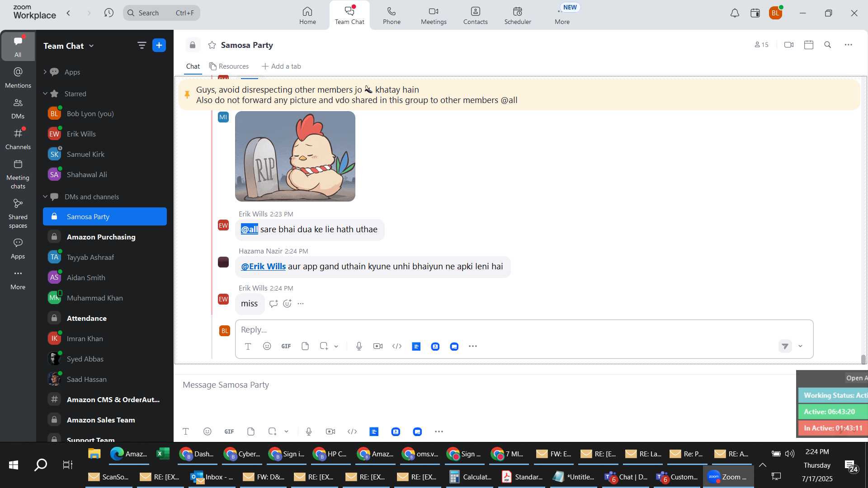Insert an emoji in the reply box
The image size is (868, 488).
[x=267, y=347]
